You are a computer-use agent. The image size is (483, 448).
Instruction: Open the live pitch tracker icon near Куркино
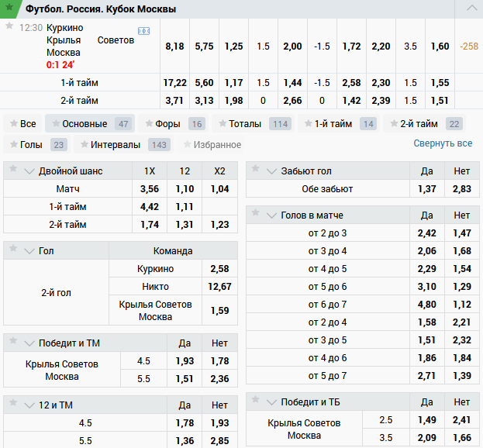click(x=143, y=30)
